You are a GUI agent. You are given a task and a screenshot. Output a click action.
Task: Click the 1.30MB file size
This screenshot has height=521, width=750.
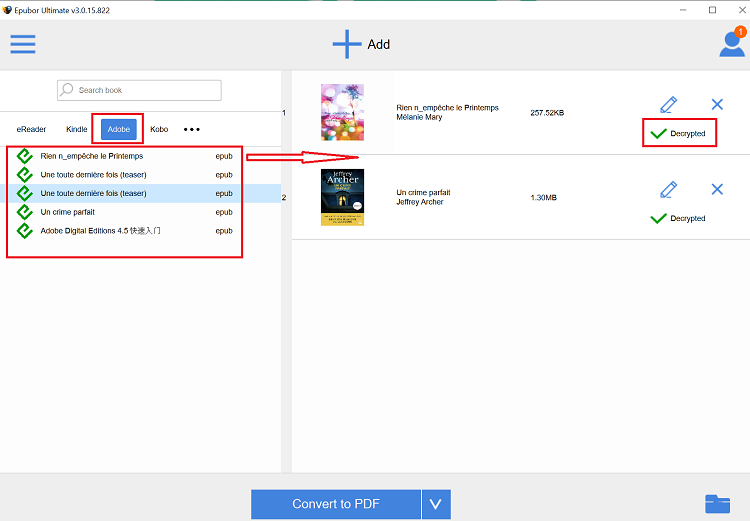543,198
